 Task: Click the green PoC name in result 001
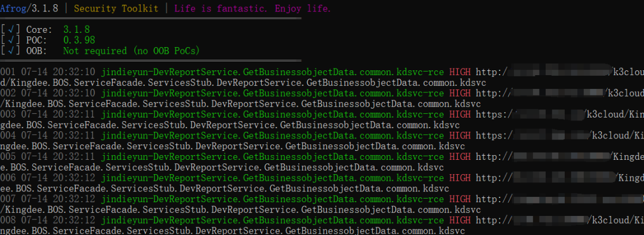(273, 72)
